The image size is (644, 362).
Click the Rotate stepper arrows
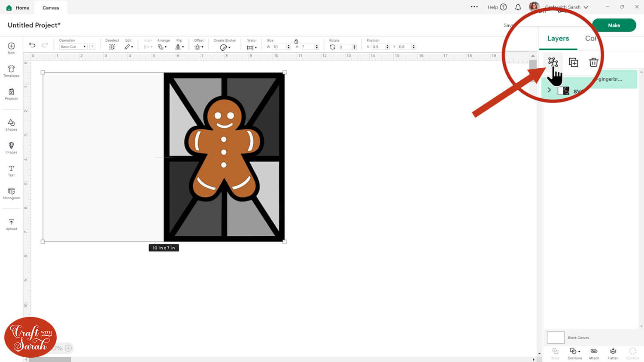coord(354,47)
